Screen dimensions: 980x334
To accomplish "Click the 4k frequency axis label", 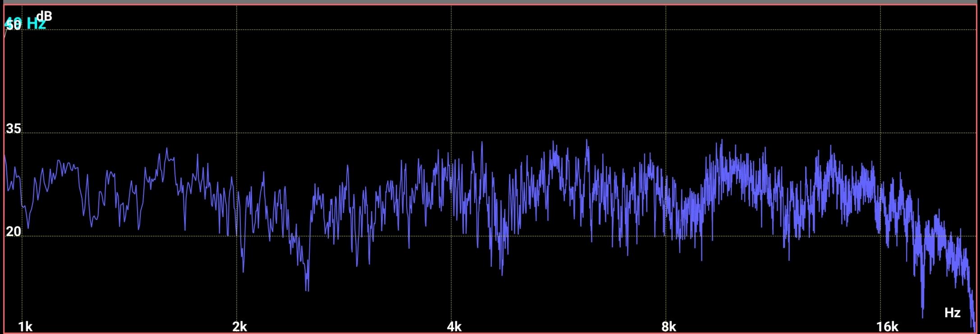I will (x=454, y=326).
